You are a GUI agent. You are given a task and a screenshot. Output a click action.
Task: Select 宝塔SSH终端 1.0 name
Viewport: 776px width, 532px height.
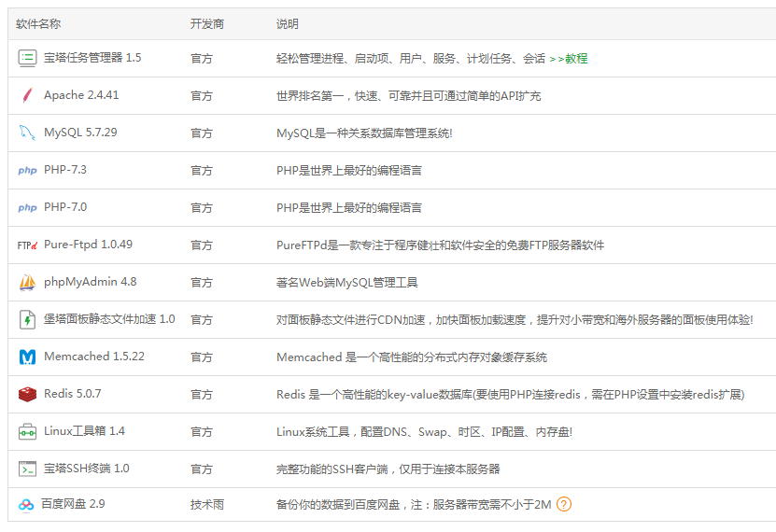click(86, 469)
